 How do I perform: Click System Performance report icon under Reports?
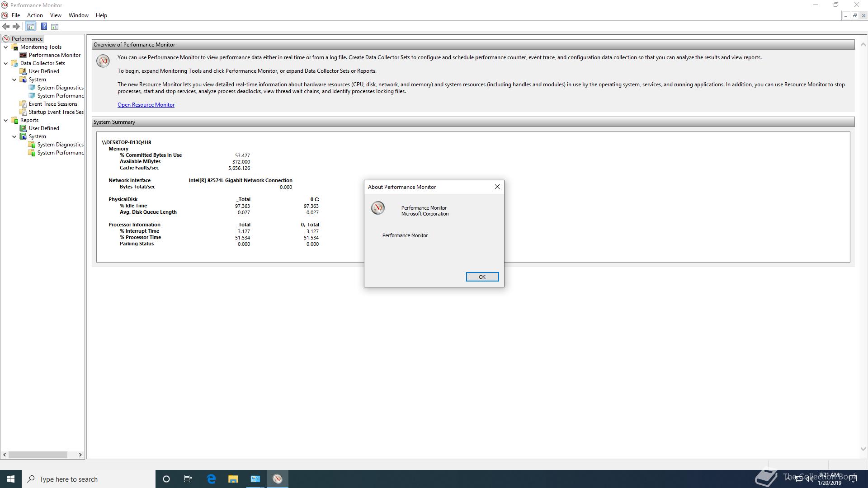coord(32,153)
